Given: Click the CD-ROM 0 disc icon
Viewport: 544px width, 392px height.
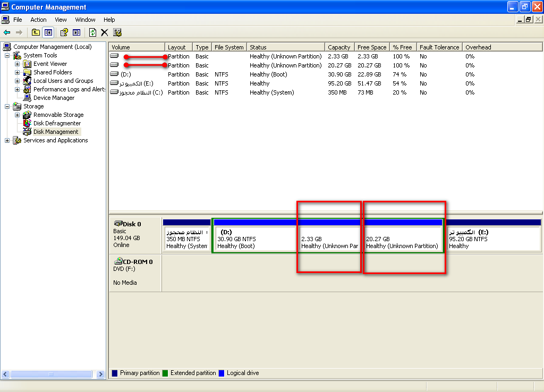Looking at the screenshot, I should [118, 261].
